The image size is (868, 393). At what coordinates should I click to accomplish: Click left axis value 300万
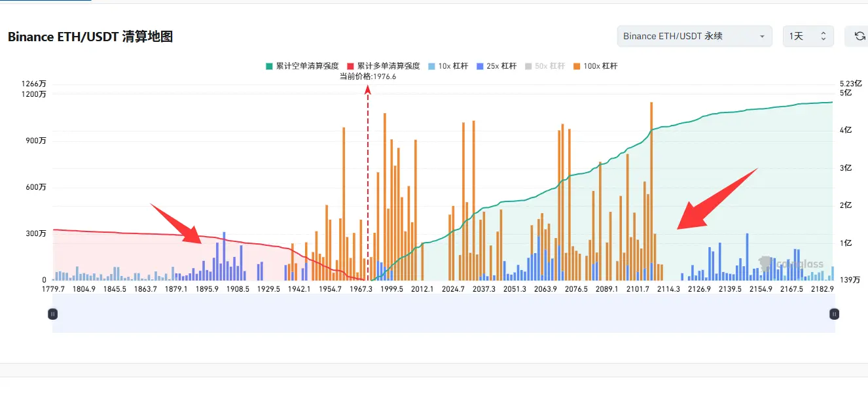[36, 233]
